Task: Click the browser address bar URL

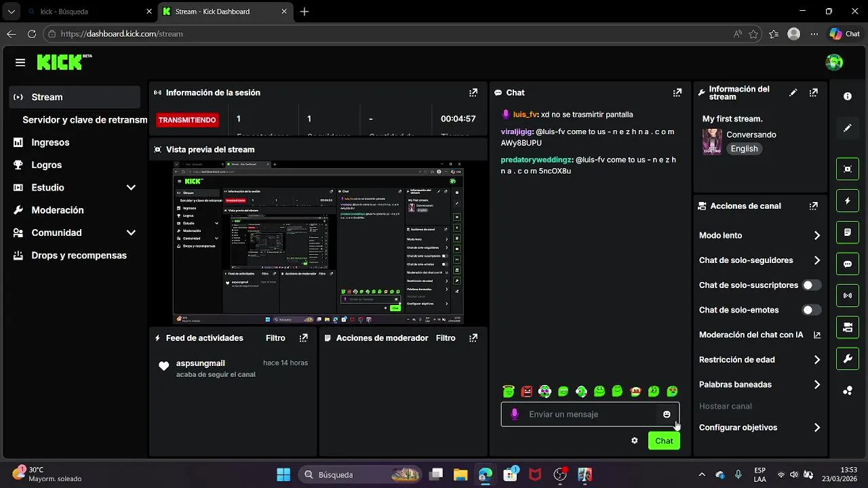Action: tap(122, 34)
